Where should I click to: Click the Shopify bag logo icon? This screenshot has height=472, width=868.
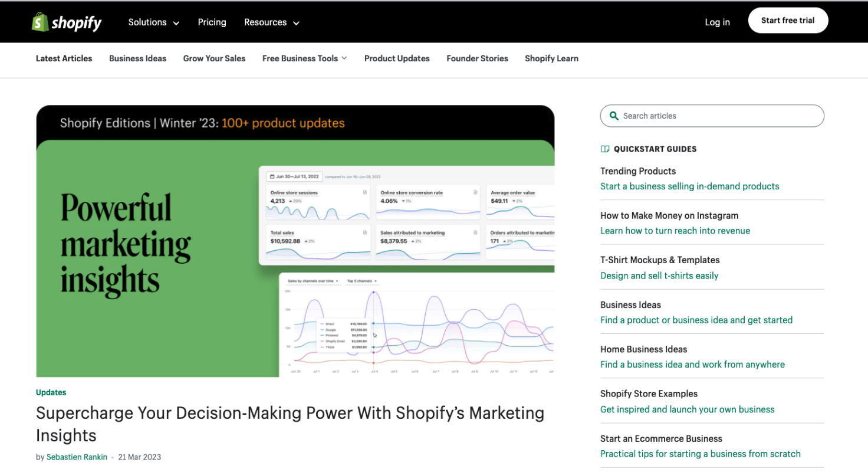[x=38, y=22]
